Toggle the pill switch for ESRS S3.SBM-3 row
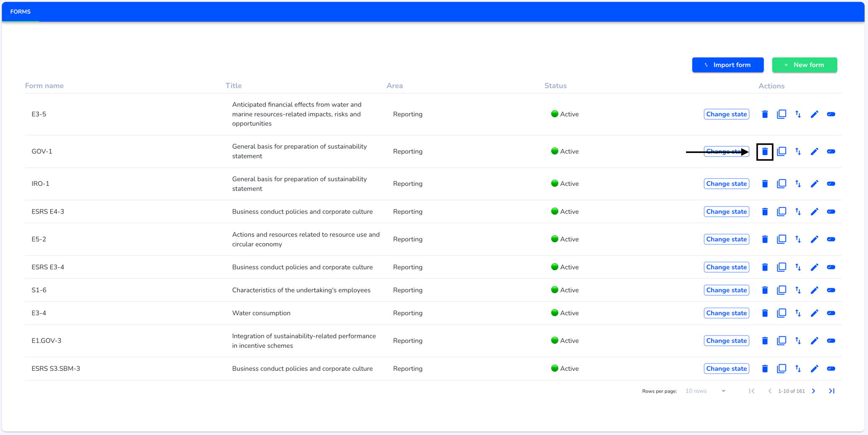This screenshot has height=435, width=868. pyautogui.click(x=831, y=368)
